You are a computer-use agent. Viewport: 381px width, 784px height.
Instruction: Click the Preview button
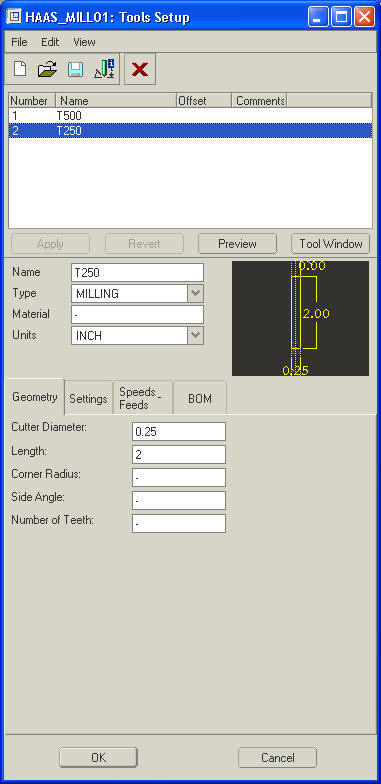coord(238,244)
